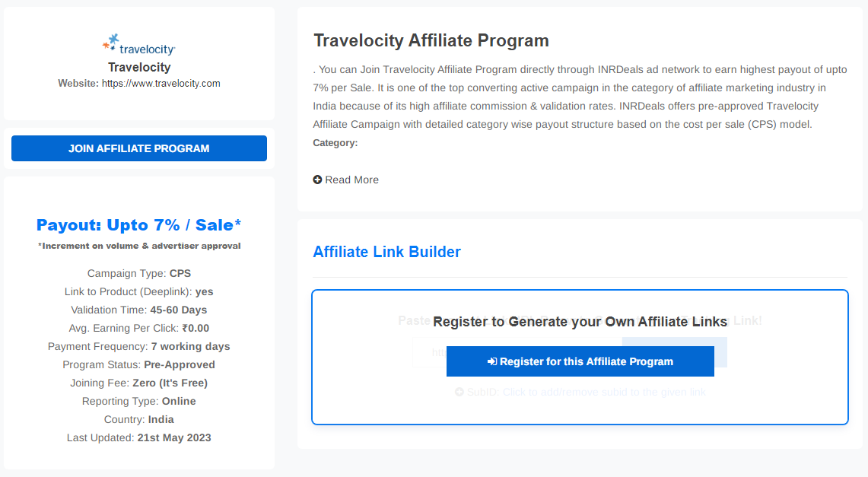Click the faded plus icon before SubID
The height and width of the screenshot is (477, 868).
coord(459,392)
